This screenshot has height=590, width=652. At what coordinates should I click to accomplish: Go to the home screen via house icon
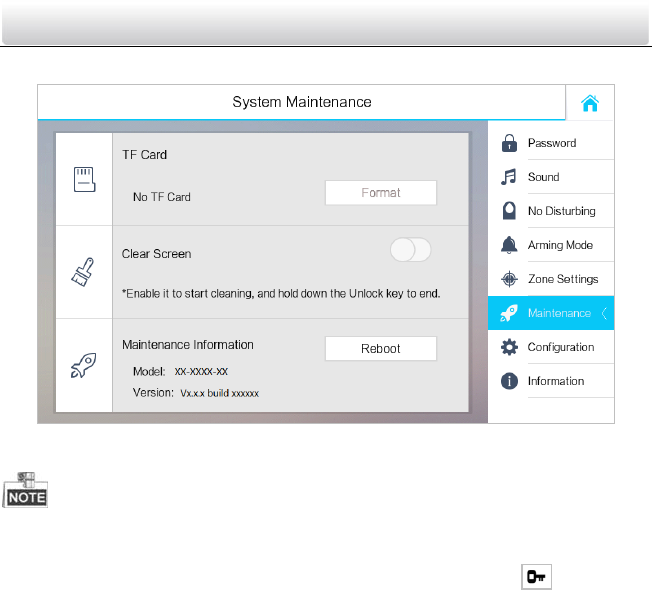pyautogui.click(x=590, y=103)
